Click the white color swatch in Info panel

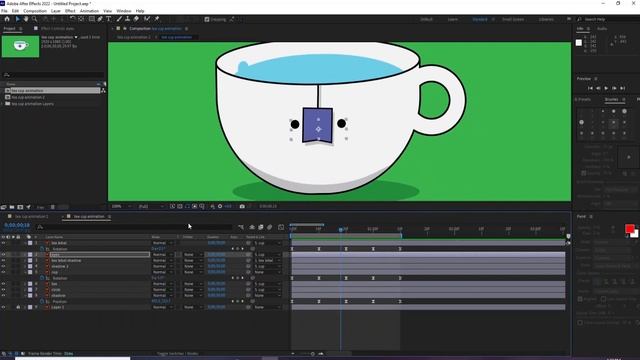(579, 42)
